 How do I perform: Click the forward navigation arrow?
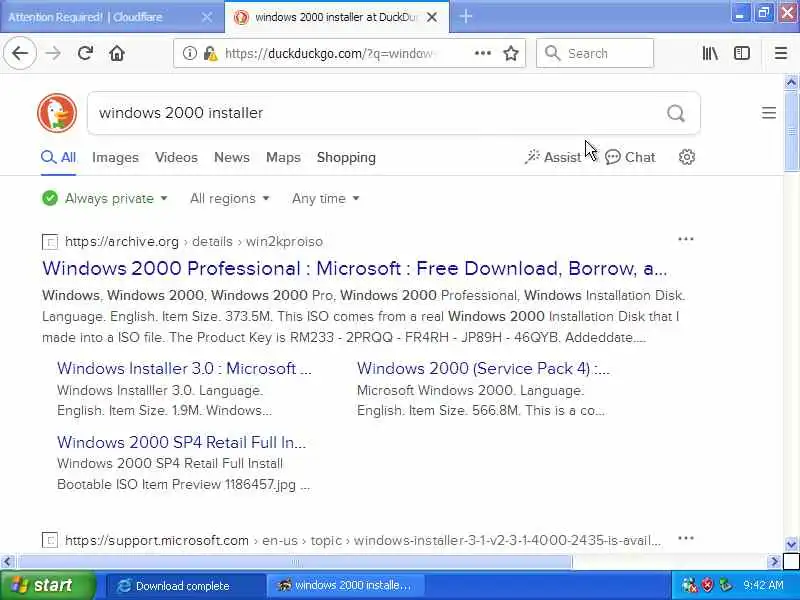53,53
